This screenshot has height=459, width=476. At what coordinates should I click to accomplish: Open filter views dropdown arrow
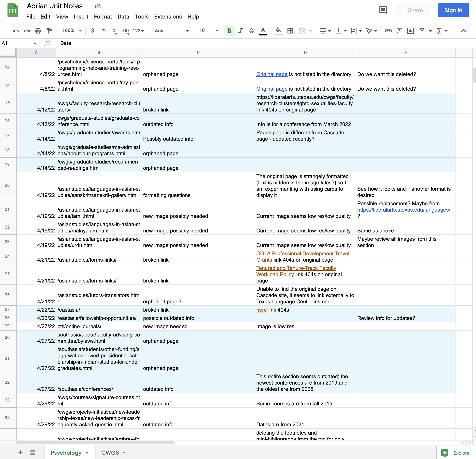click(431, 31)
